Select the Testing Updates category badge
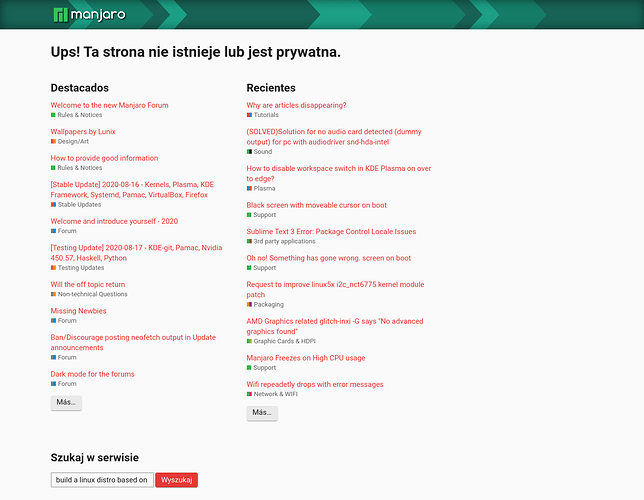 pos(77,268)
